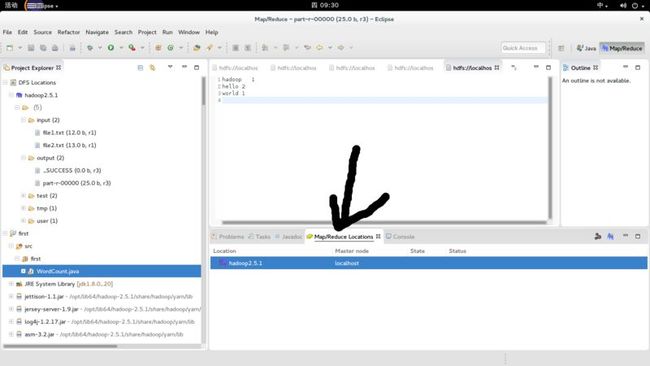Click the Print toolbar icon
Screen dimensions: 650x366
[55, 48]
